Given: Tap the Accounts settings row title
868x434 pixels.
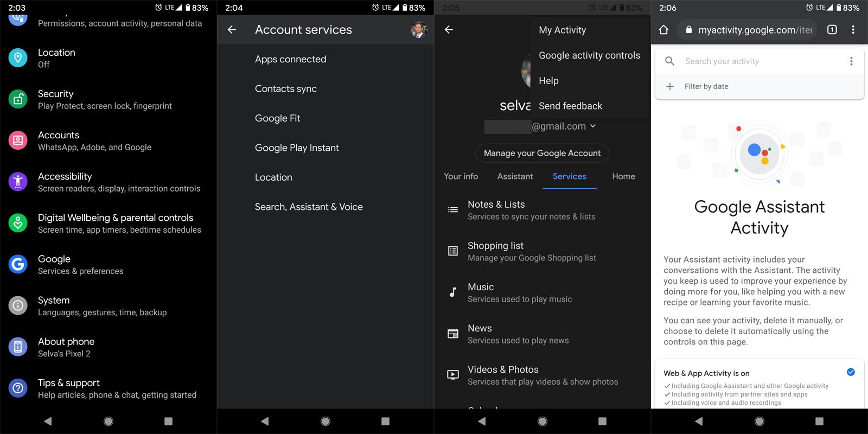Looking at the screenshot, I should pyautogui.click(x=59, y=135).
